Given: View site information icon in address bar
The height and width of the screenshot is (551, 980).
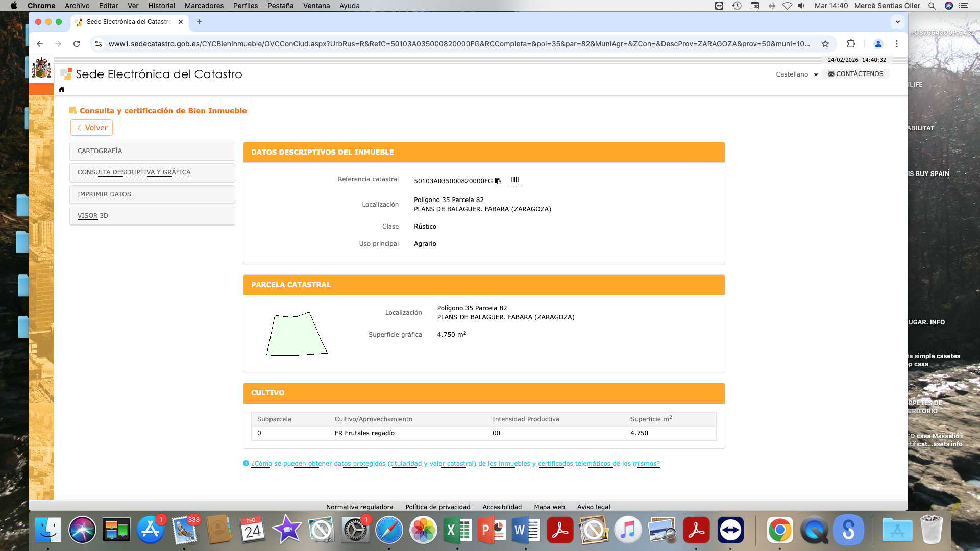Looking at the screenshot, I should 99,44.
